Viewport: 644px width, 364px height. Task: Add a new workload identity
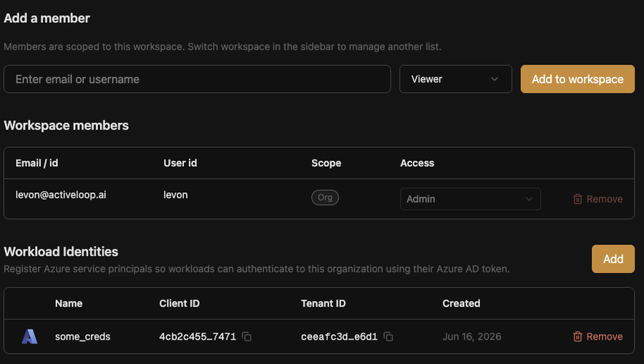[613, 259]
